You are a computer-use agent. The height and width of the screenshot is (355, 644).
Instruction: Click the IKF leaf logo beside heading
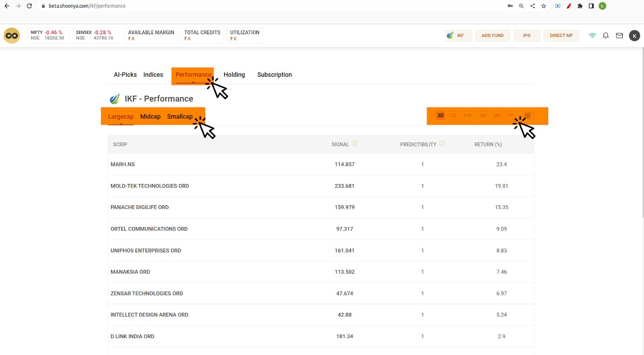(x=115, y=99)
